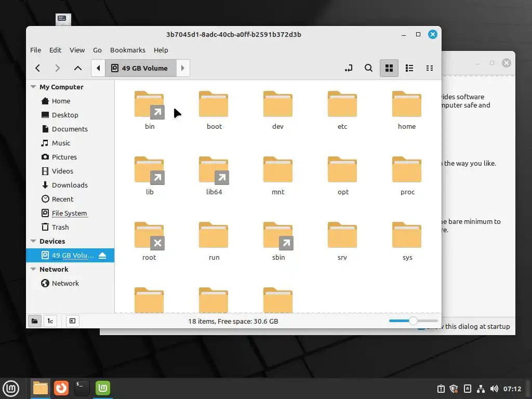Select the lib64 folder

pyautogui.click(x=214, y=176)
